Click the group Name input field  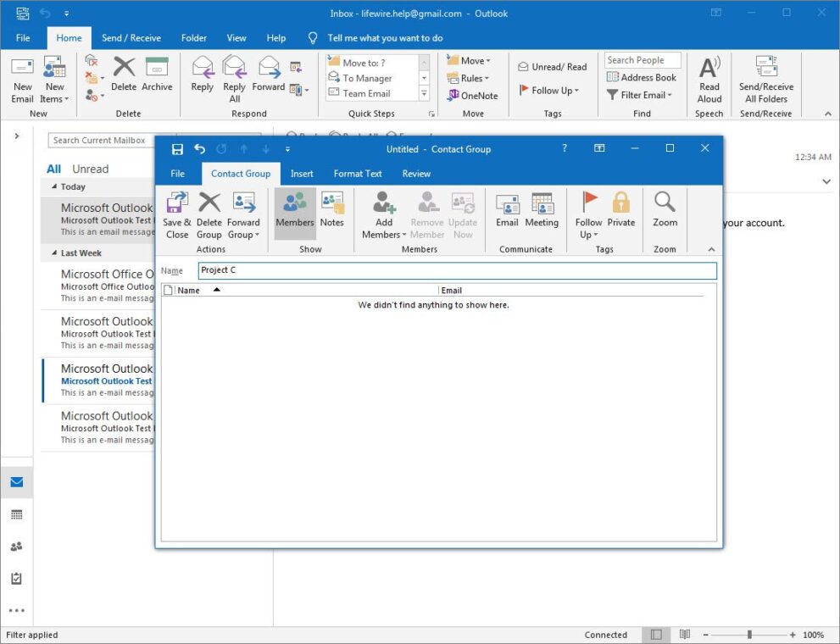tap(457, 270)
